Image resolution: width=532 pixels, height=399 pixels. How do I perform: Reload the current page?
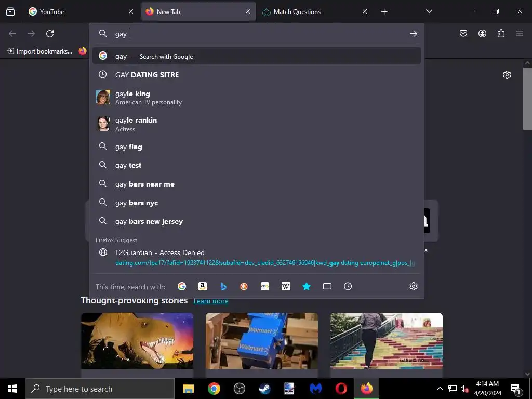50,34
